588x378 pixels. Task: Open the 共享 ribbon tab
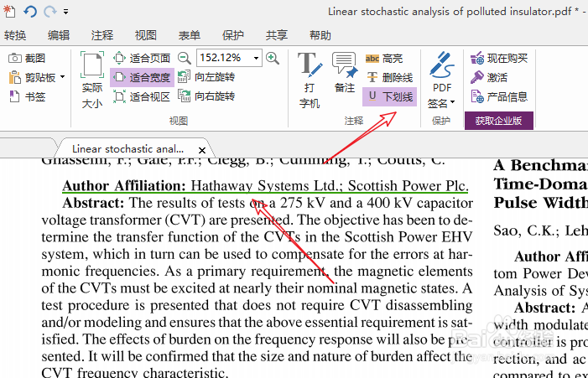(x=276, y=35)
